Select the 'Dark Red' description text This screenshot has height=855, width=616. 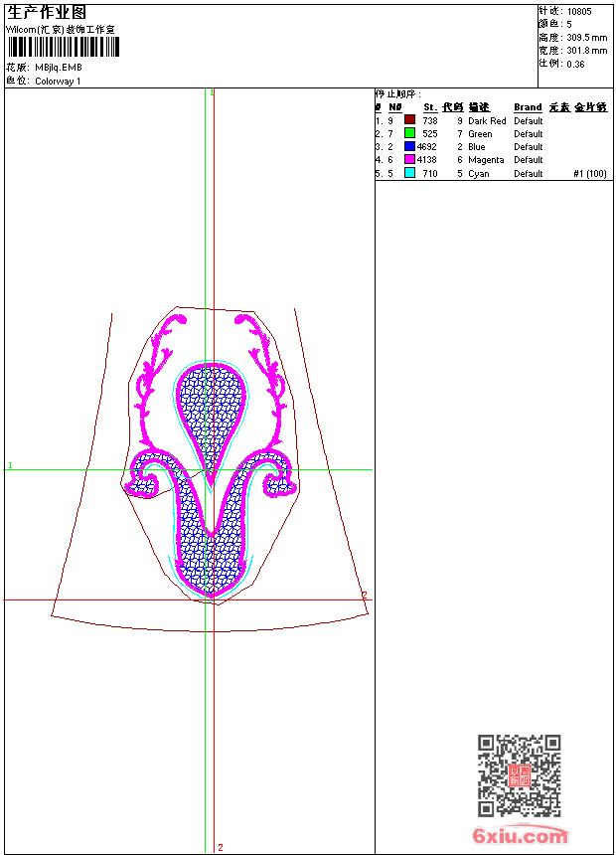point(487,121)
